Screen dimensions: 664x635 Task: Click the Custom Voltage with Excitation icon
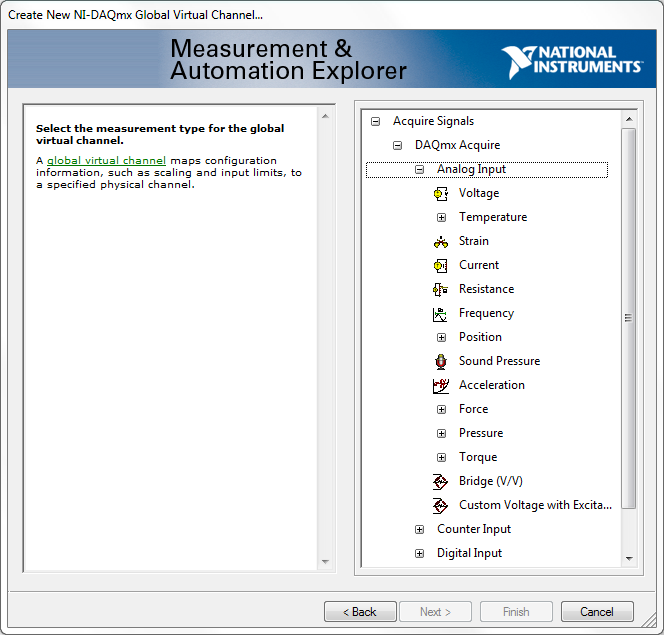point(441,505)
